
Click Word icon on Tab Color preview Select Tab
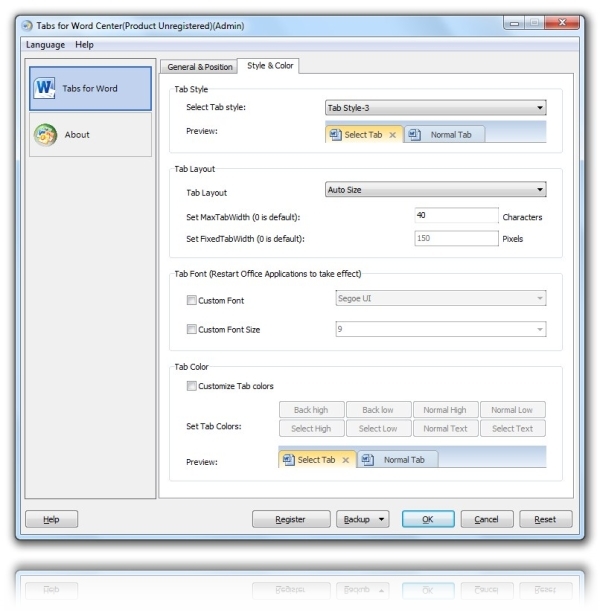[289, 460]
